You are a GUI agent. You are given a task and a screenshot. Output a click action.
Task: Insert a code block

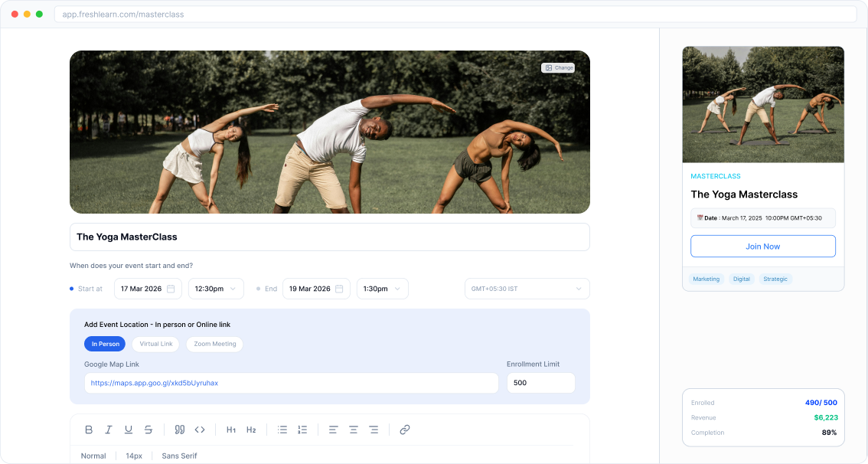tap(200, 430)
